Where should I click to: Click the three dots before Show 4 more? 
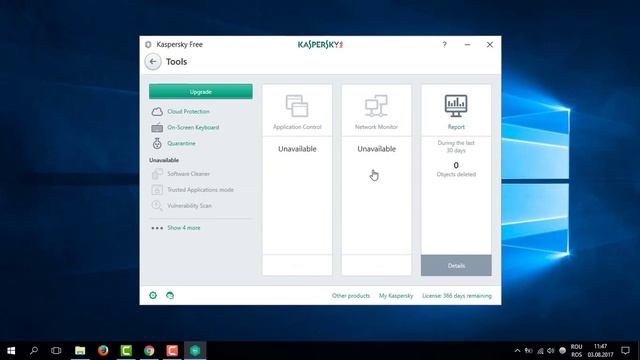tap(157, 228)
